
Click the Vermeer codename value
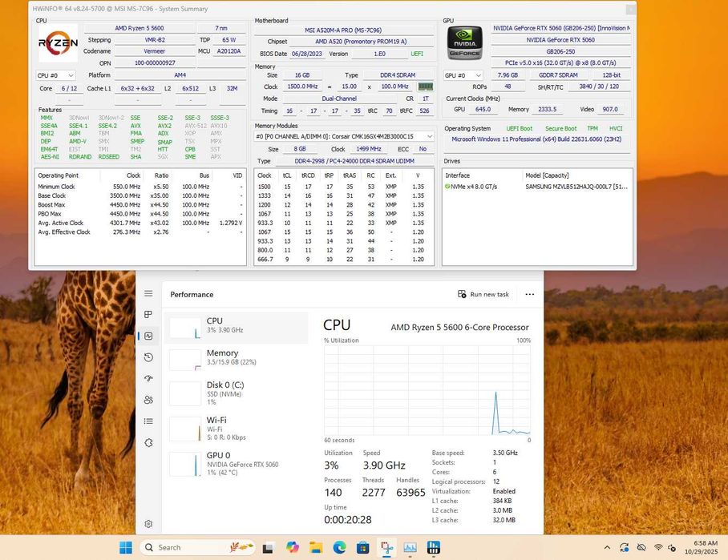(154, 51)
